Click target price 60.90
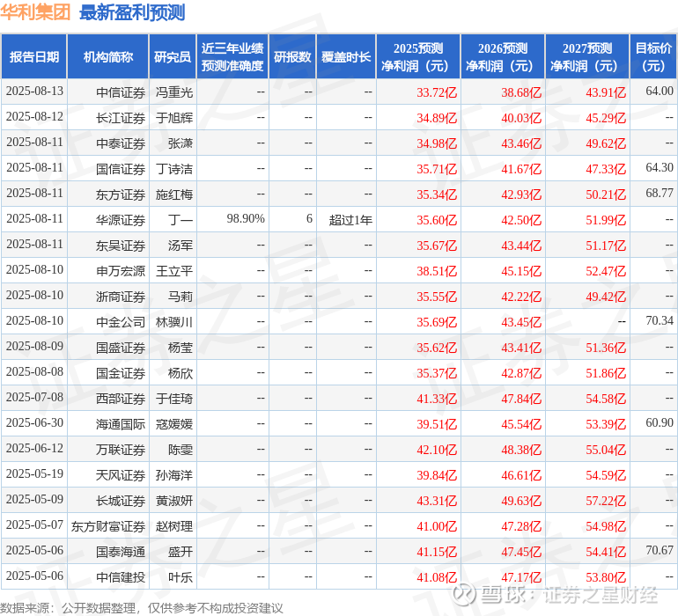This screenshot has width=678, height=616. coord(660,422)
